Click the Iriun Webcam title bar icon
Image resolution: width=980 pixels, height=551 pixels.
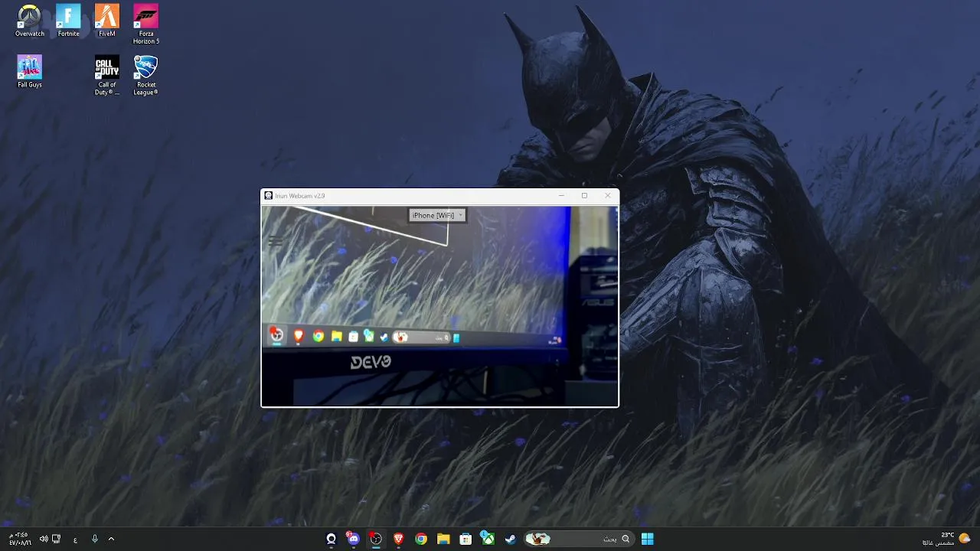pyautogui.click(x=268, y=196)
